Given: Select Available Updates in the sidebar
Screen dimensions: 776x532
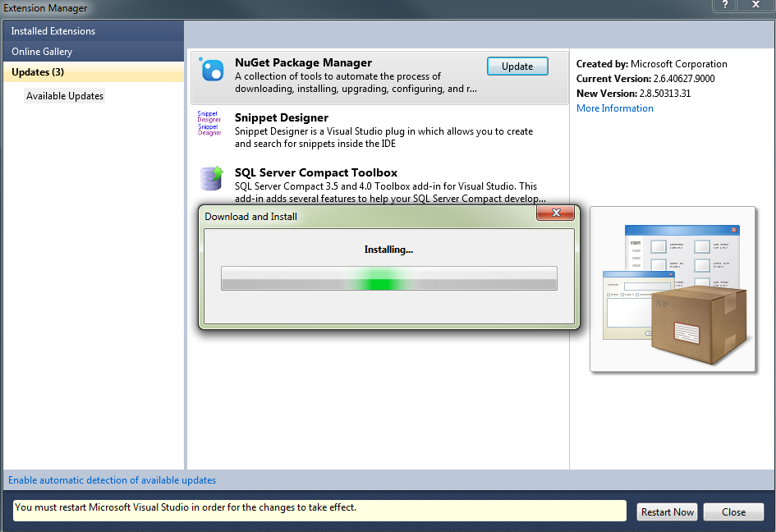Looking at the screenshot, I should [65, 96].
